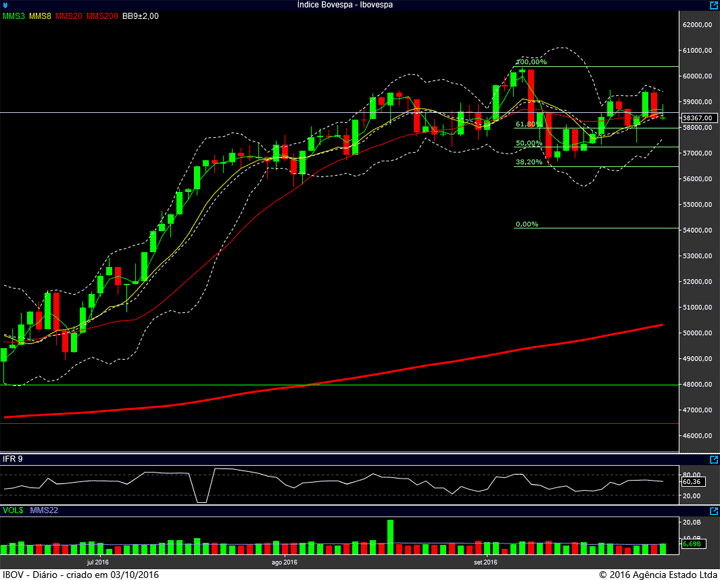Select the MMS200 indicator label
This screenshot has height=580, width=720.
[102, 16]
